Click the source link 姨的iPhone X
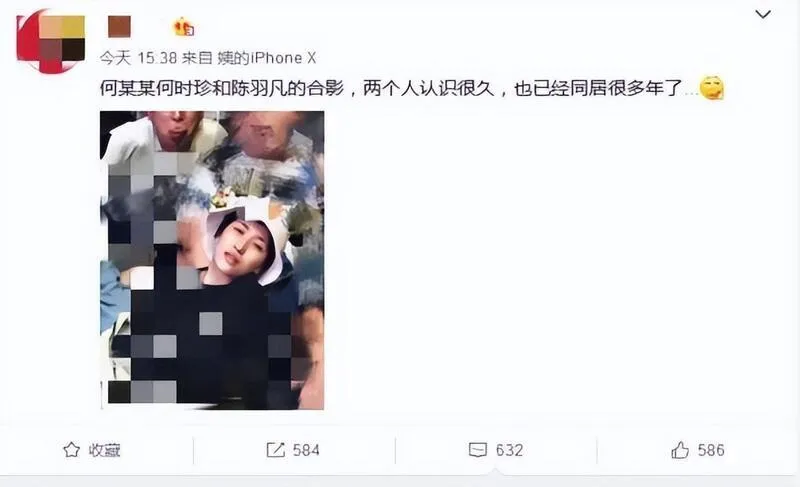Image resolution: width=800 pixels, height=487 pixels. click(267, 58)
